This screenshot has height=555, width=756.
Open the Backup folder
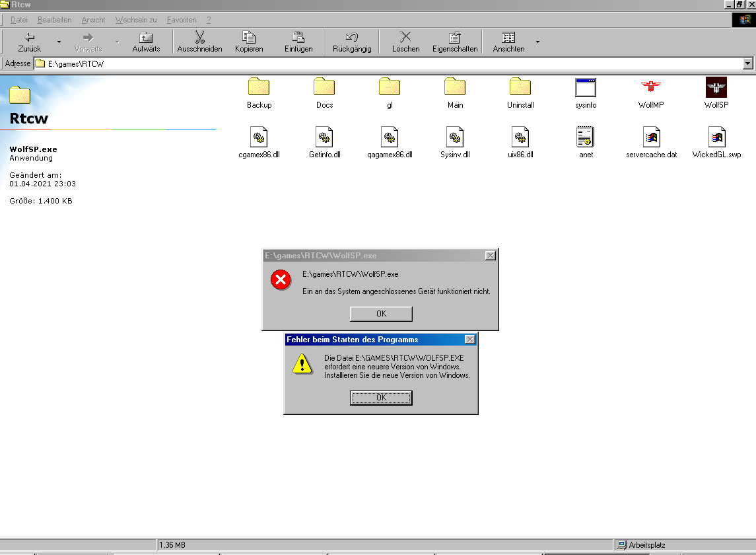coord(259,93)
